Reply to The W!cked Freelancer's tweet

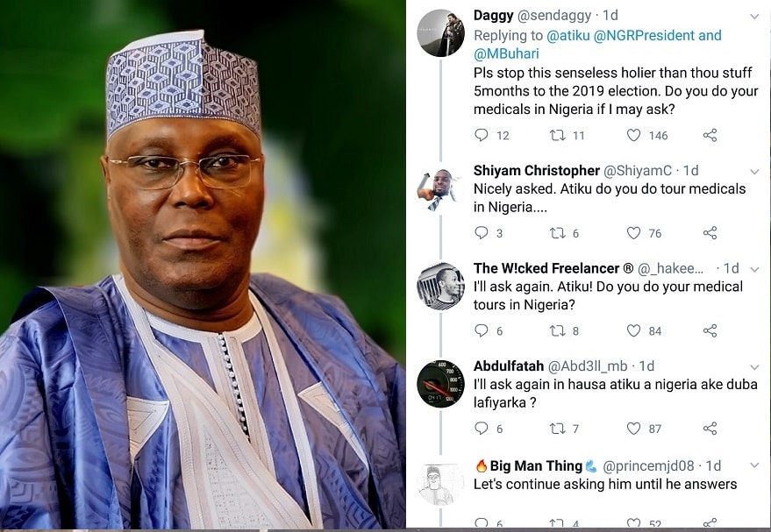tap(481, 330)
